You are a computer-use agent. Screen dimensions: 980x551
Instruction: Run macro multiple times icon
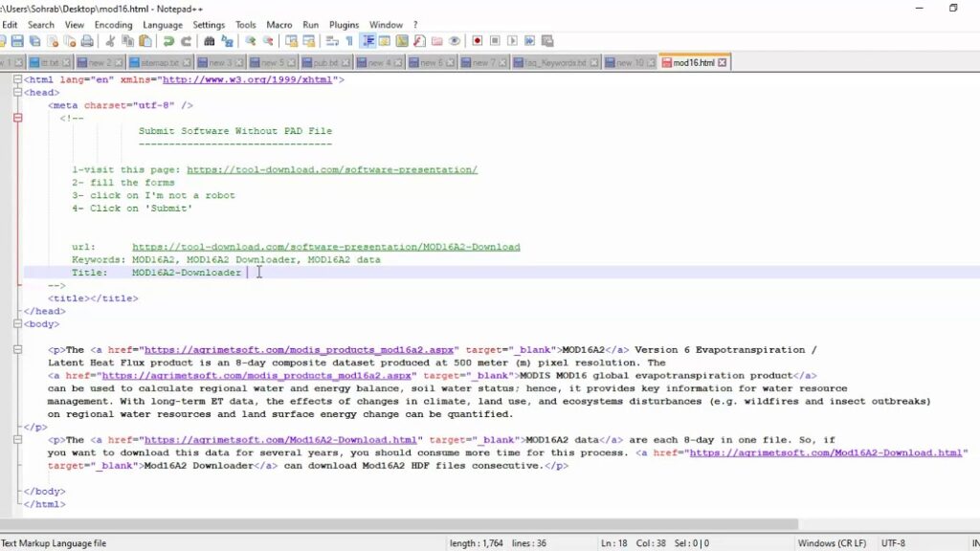[x=529, y=41]
